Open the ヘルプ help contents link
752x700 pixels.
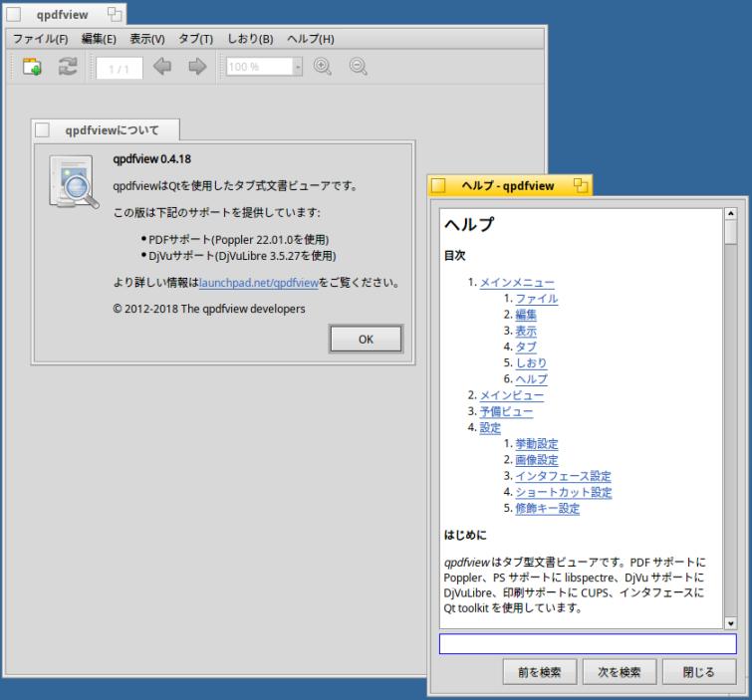click(532, 379)
